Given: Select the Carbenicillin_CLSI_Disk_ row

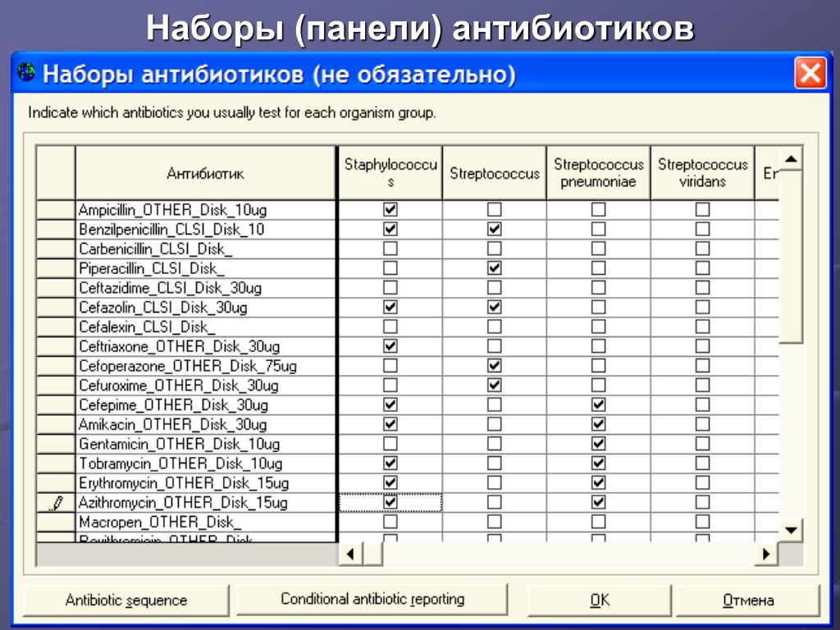Looking at the screenshot, I should point(206,249).
